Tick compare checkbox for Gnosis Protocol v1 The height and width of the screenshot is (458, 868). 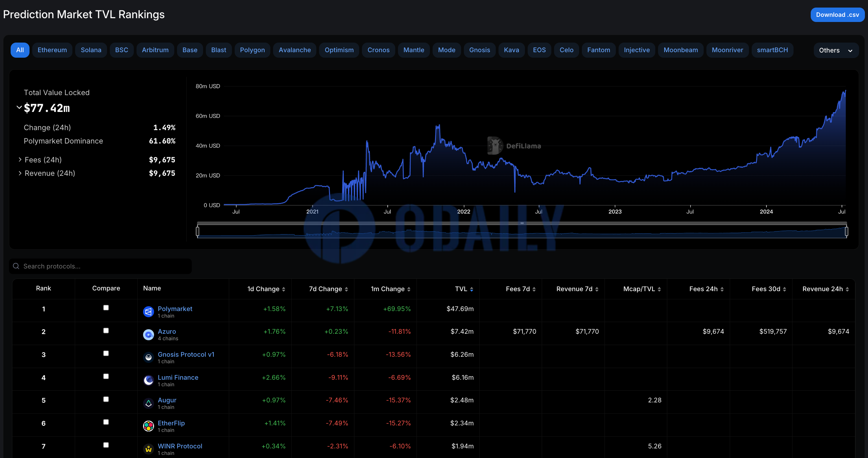coord(106,353)
